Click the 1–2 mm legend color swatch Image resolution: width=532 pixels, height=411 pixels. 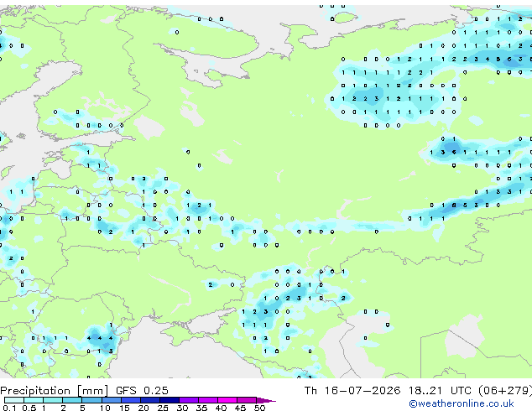point(53,400)
